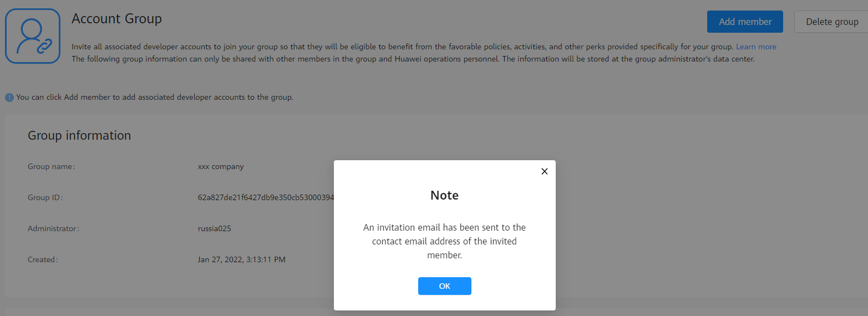Click the Group name label
This screenshot has height=316, width=868.
tap(51, 166)
